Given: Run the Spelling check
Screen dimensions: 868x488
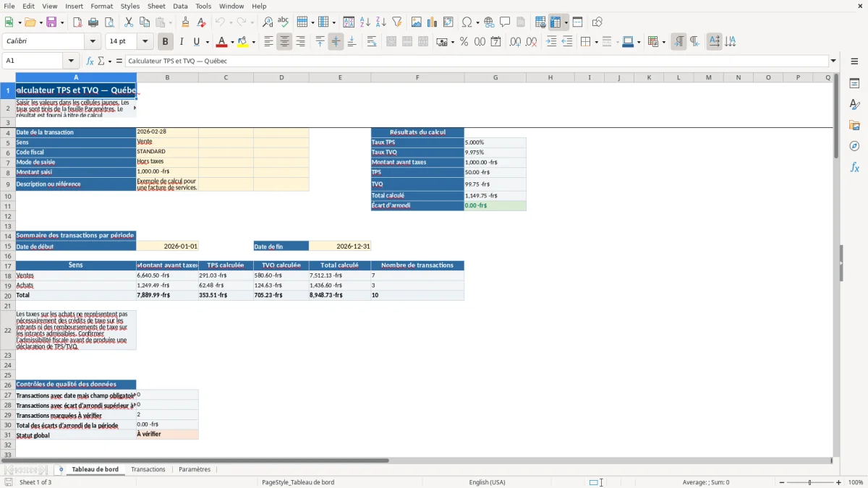Looking at the screenshot, I should coord(284,22).
